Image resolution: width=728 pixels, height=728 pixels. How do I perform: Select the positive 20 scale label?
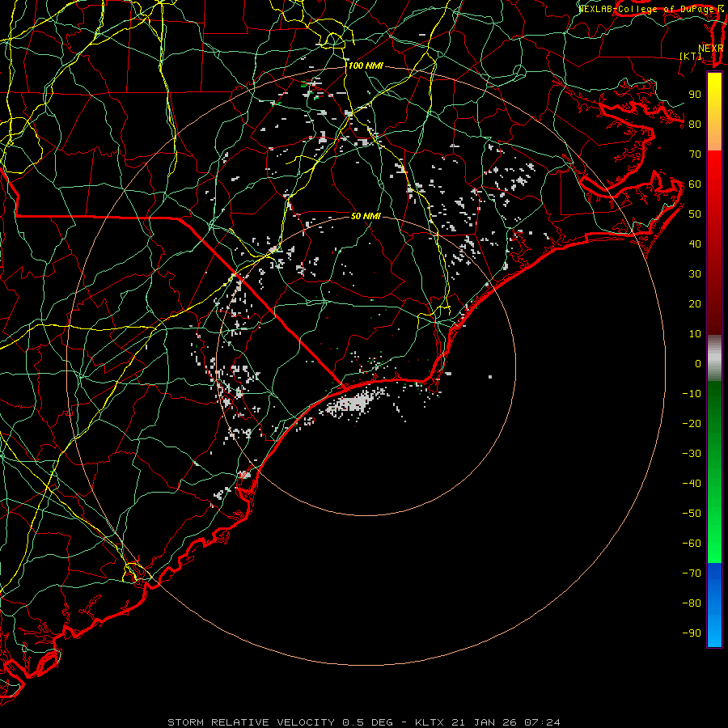tap(695, 304)
